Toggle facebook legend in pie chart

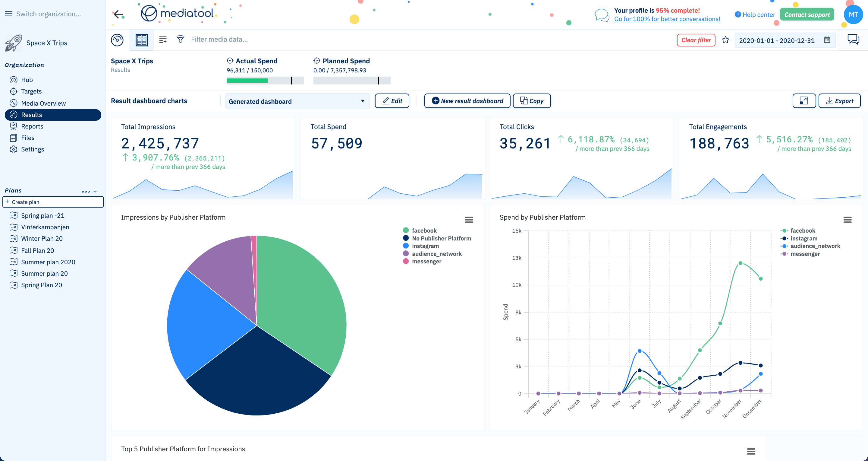tap(424, 230)
